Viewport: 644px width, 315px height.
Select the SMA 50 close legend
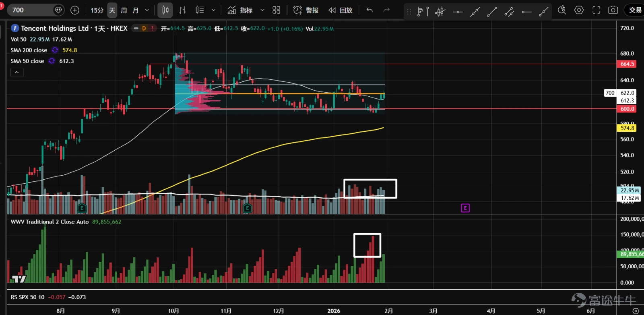coord(27,61)
